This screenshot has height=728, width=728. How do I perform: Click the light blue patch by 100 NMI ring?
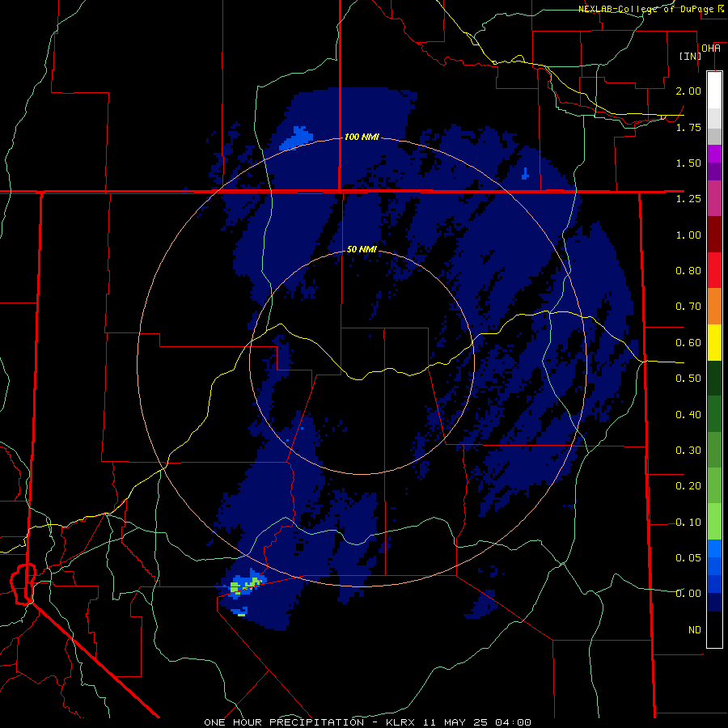coord(295,138)
